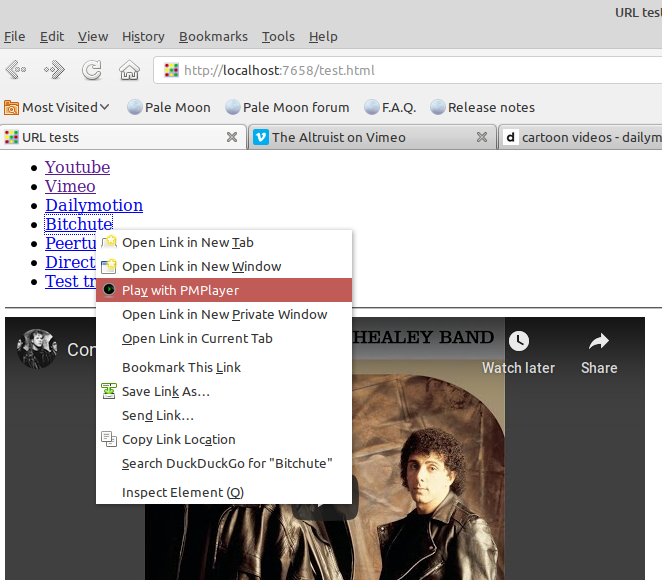Image resolution: width=662 pixels, height=580 pixels.
Task: Expand the Most Visited dropdown chevron
Action: click(105, 107)
